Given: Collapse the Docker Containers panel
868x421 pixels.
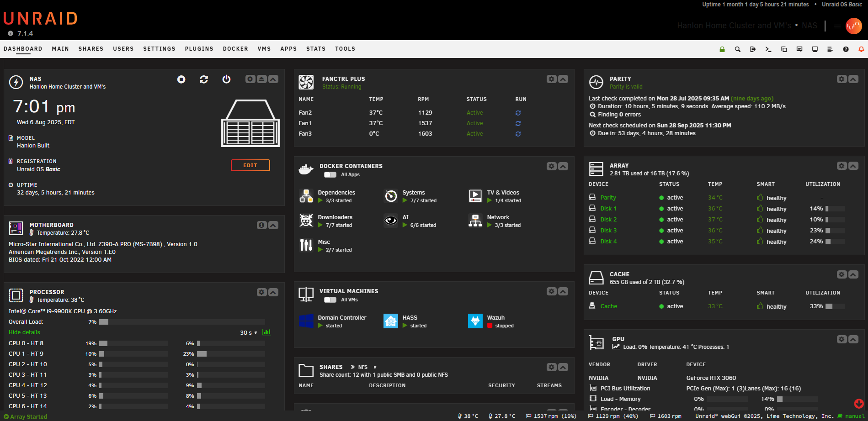Looking at the screenshot, I should (563, 166).
